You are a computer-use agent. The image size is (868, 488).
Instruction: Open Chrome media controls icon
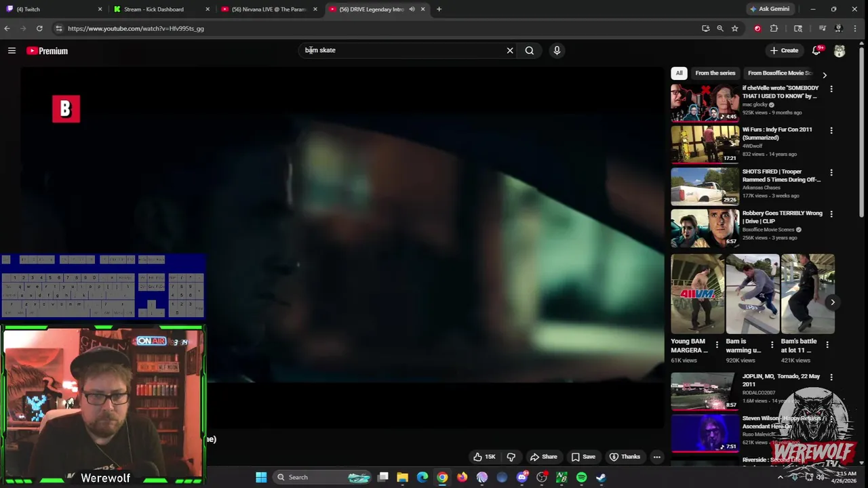tap(822, 28)
